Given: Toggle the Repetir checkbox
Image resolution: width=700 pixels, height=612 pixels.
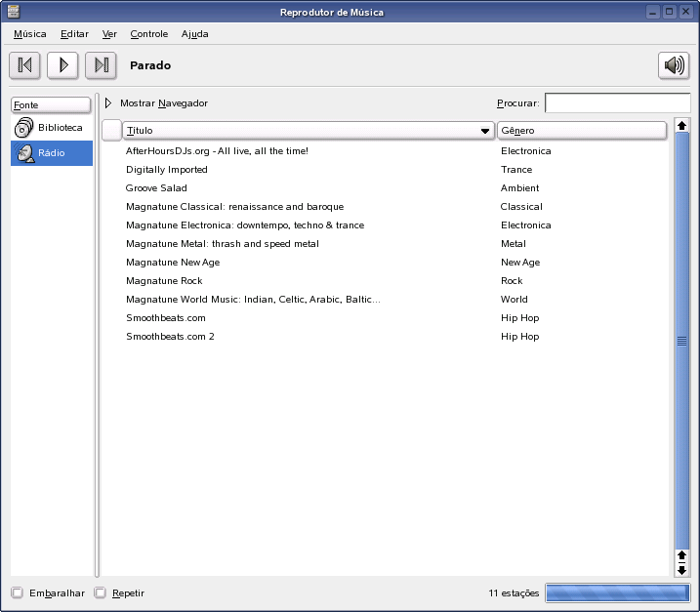Looking at the screenshot, I should (x=101, y=592).
